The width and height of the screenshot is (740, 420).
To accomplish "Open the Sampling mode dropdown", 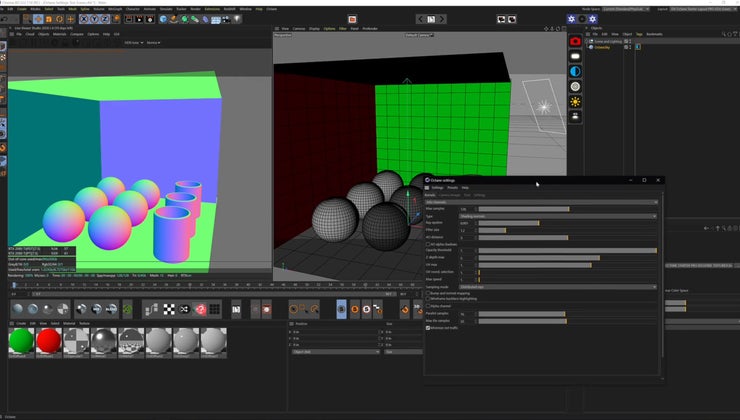I will click(558, 286).
